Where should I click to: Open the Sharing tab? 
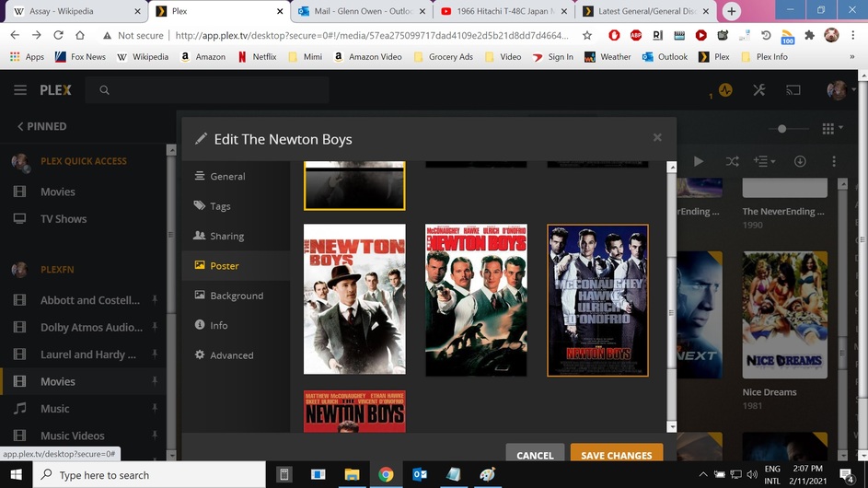click(x=236, y=236)
